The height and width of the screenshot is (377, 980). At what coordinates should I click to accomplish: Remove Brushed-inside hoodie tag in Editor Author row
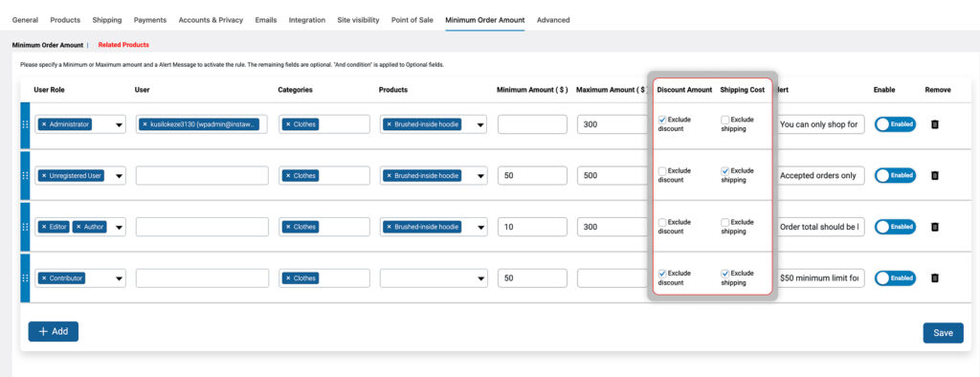[389, 227]
